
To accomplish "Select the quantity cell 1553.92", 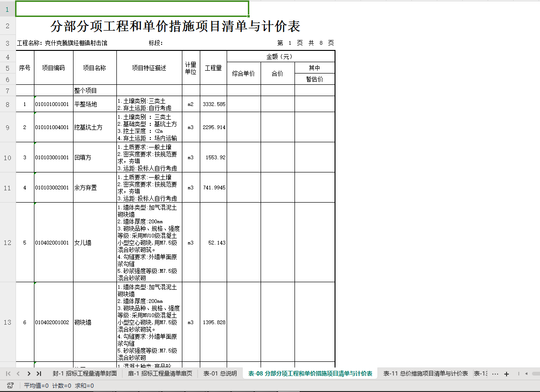I will (213, 157).
